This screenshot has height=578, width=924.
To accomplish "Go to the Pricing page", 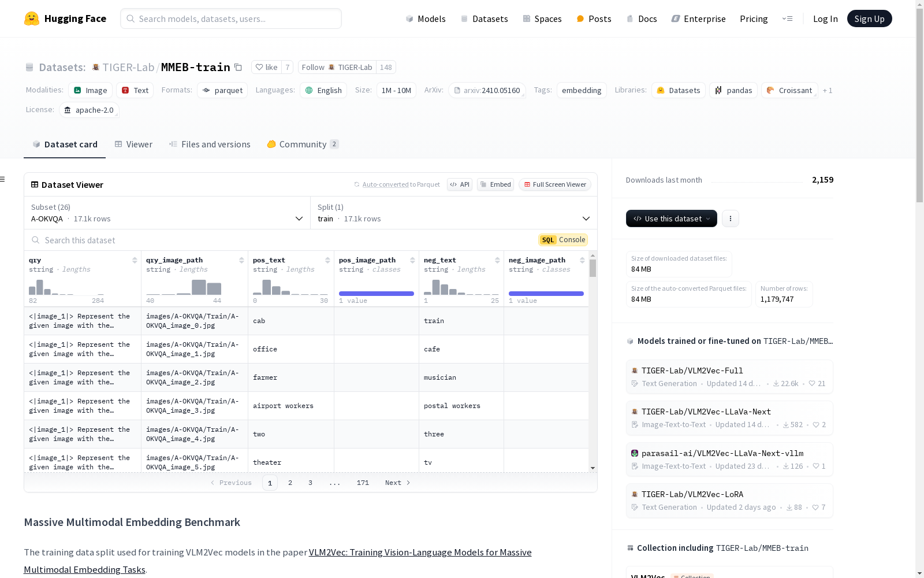I will pyautogui.click(x=754, y=18).
